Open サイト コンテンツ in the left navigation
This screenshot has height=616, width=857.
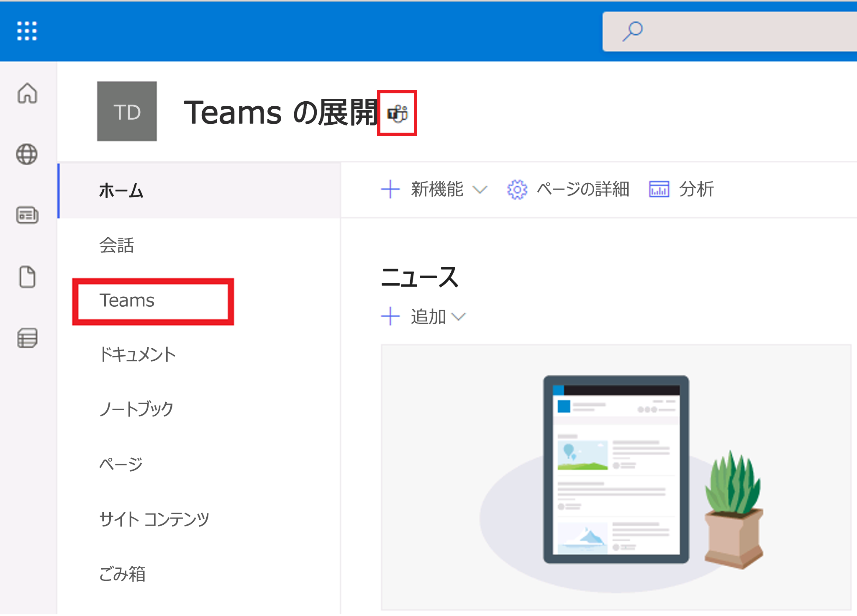click(x=154, y=519)
